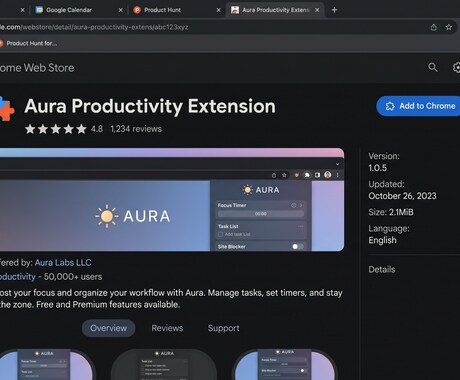Select the Support tab
The height and width of the screenshot is (380, 460).
224,328
